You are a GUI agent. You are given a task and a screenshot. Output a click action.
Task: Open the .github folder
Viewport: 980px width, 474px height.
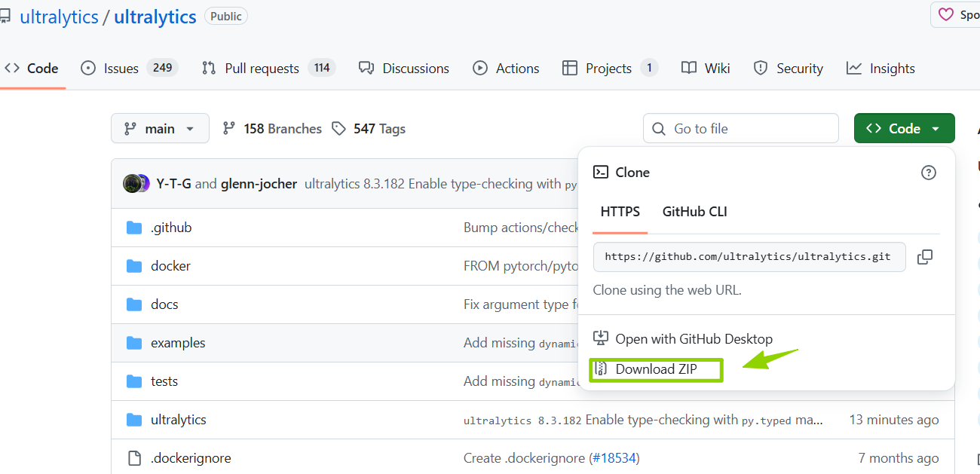click(x=171, y=228)
